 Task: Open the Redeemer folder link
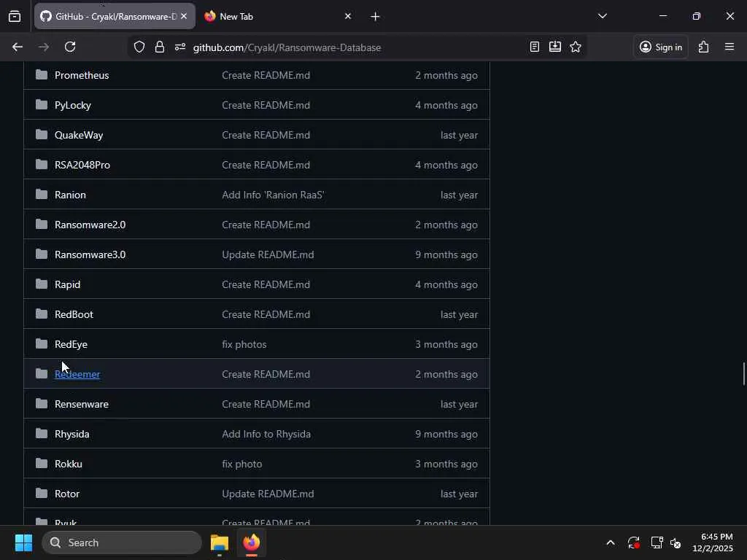[77, 374]
